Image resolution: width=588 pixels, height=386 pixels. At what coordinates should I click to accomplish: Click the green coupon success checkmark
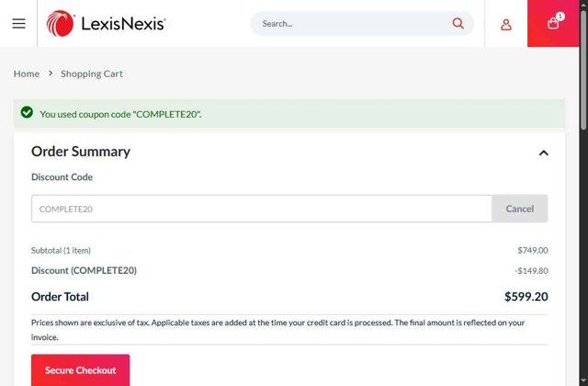27,112
